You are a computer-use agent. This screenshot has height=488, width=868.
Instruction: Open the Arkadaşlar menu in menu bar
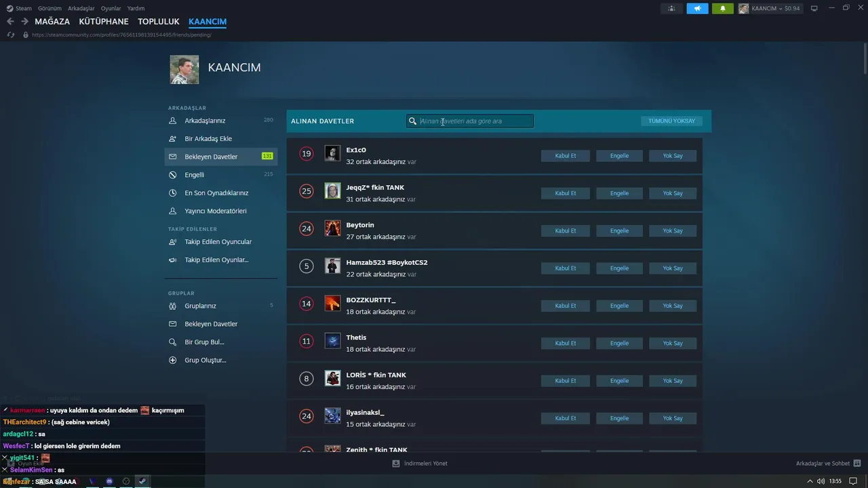coord(81,8)
